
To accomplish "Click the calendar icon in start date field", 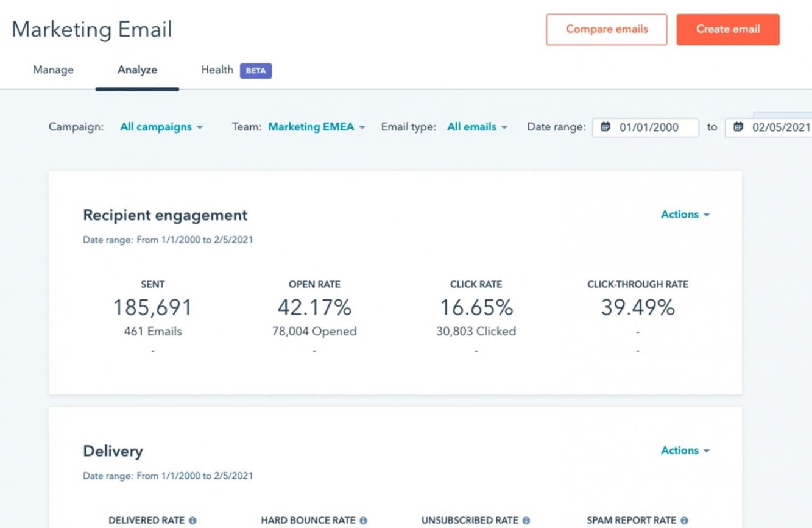I will [605, 127].
